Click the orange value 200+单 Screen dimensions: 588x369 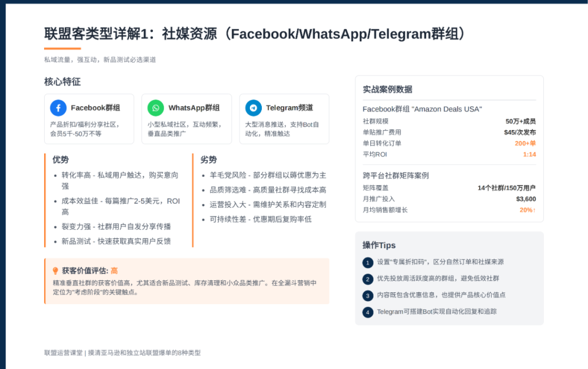click(525, 143)
